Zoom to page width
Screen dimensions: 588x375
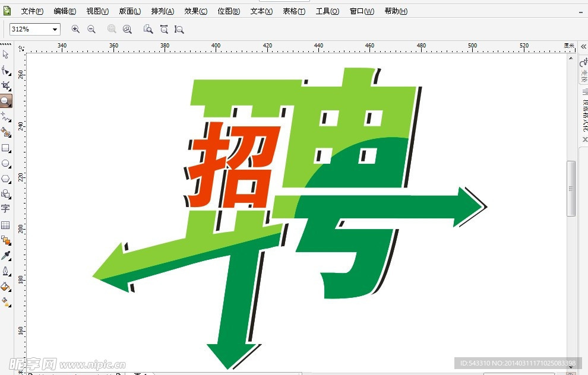[163, 28]
